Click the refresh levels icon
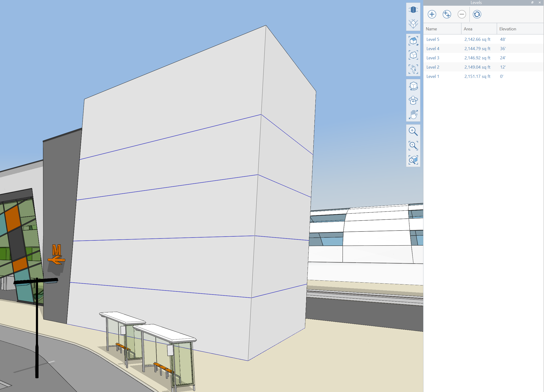This screenshot has width=544, height=392. click(x=477, y=14)
